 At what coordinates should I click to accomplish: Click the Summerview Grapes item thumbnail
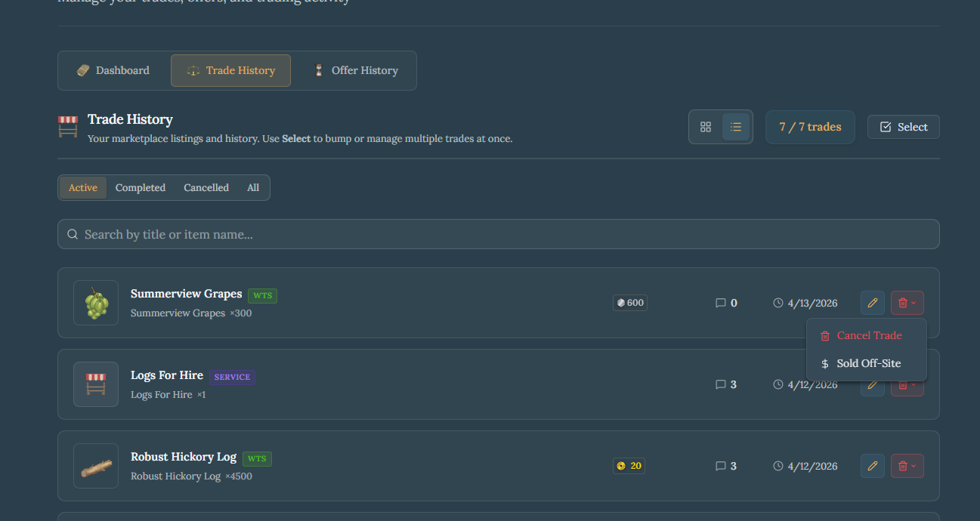(96, 303)
